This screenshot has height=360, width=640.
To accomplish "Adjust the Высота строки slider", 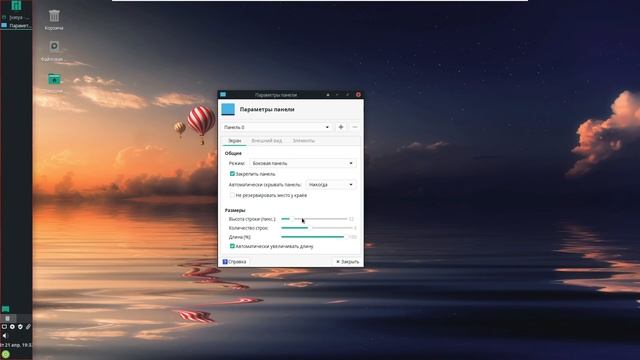I will (314, 219).
